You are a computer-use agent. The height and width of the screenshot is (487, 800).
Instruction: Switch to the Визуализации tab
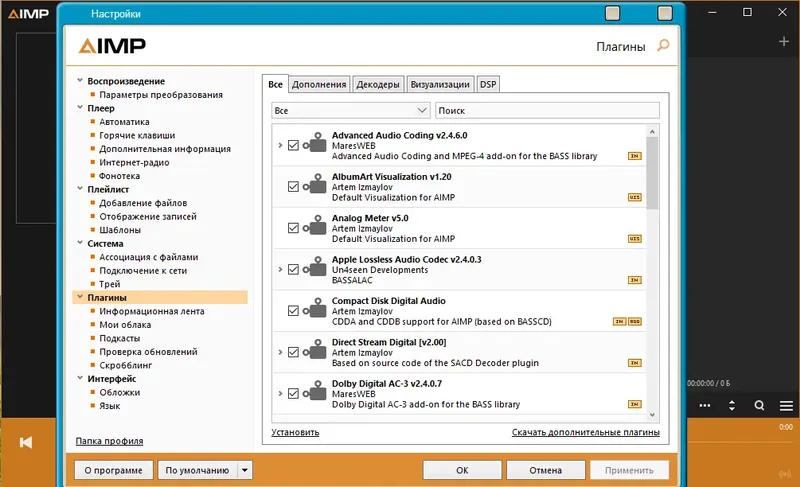(x=440, y=85)
